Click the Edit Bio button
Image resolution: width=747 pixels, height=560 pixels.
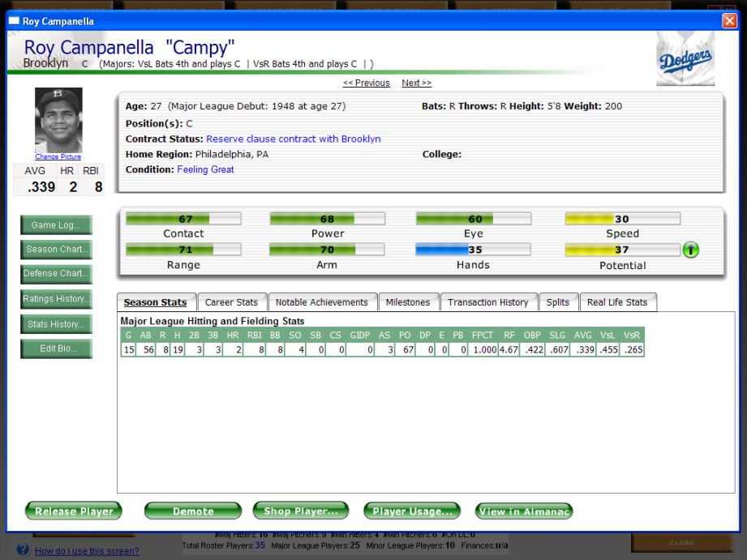click(x=56, y=348)
